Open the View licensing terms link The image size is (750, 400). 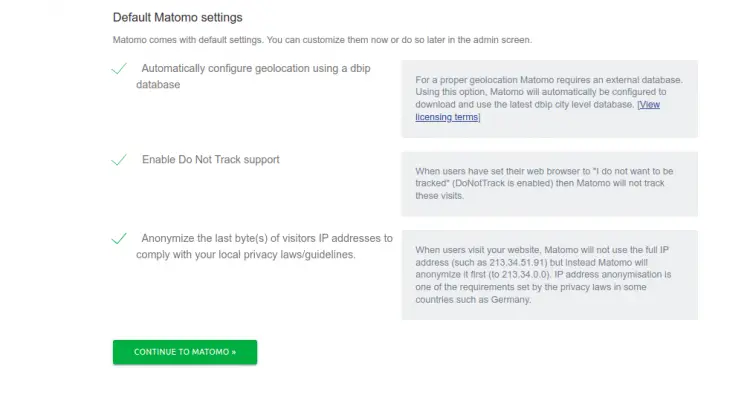pos(538,111)
